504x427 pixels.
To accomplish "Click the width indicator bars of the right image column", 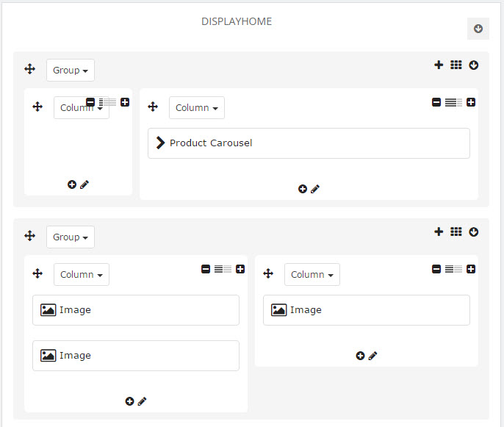I will coord(453,269).
